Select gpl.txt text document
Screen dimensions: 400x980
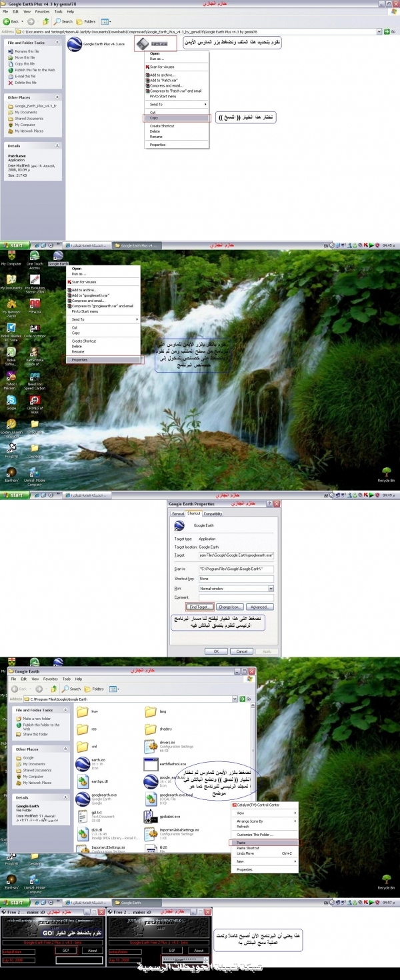pos(82,816)
